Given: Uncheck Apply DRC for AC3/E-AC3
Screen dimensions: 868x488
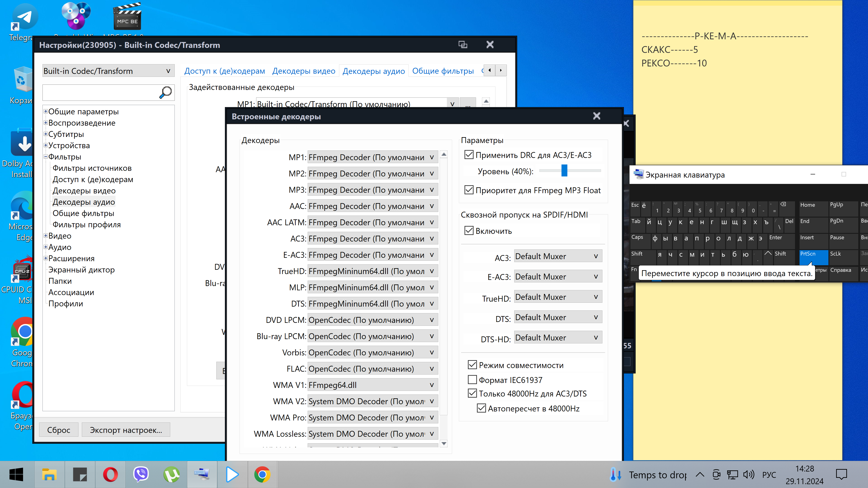Looking at the screenshot, I should click(x=469, y=155).
